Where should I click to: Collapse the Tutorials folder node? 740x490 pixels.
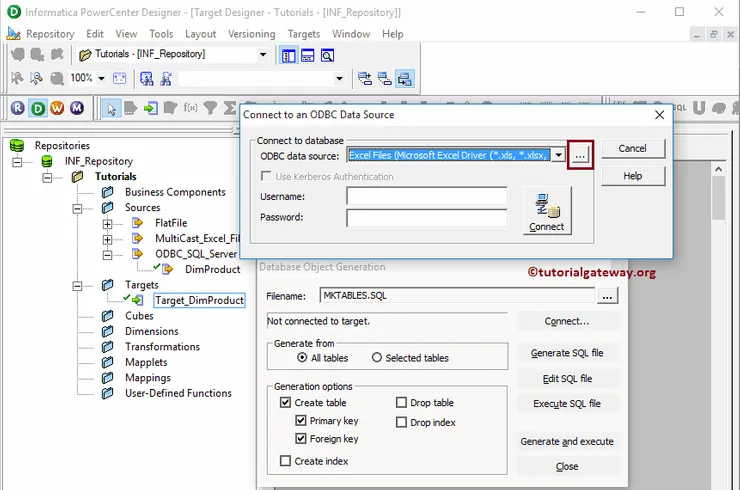[x=47, y=177]
